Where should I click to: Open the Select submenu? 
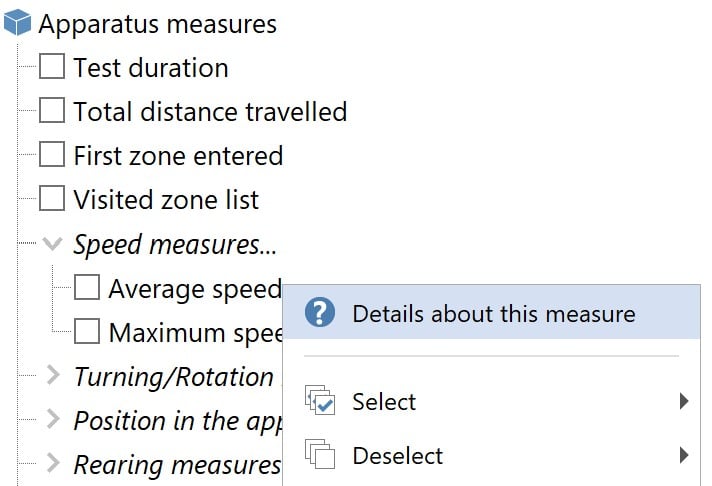click(384, 402)
